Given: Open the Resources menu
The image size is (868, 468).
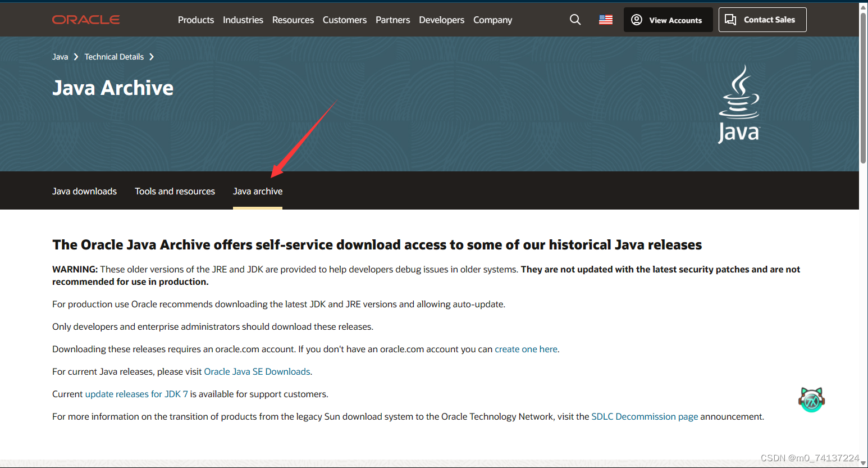Looking at the screenshot, I should pos(293,20).
